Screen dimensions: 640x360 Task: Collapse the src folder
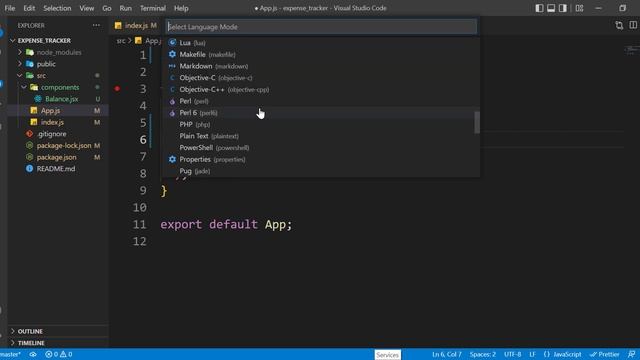click(41, 76)
